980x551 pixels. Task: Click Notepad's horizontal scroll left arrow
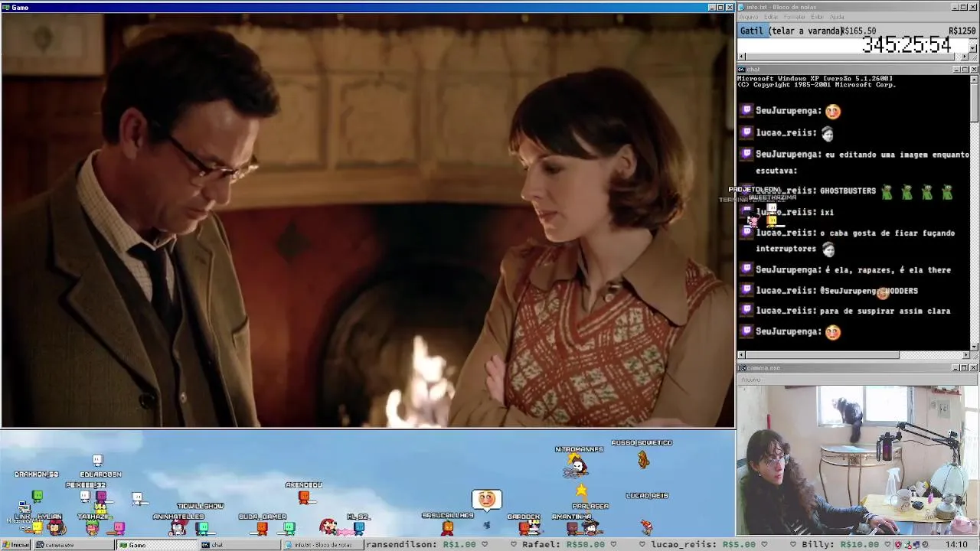tap(742, 57)
